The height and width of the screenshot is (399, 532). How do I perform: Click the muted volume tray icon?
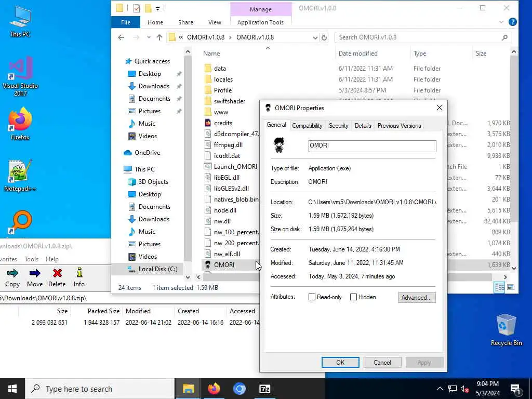point(464,389)
